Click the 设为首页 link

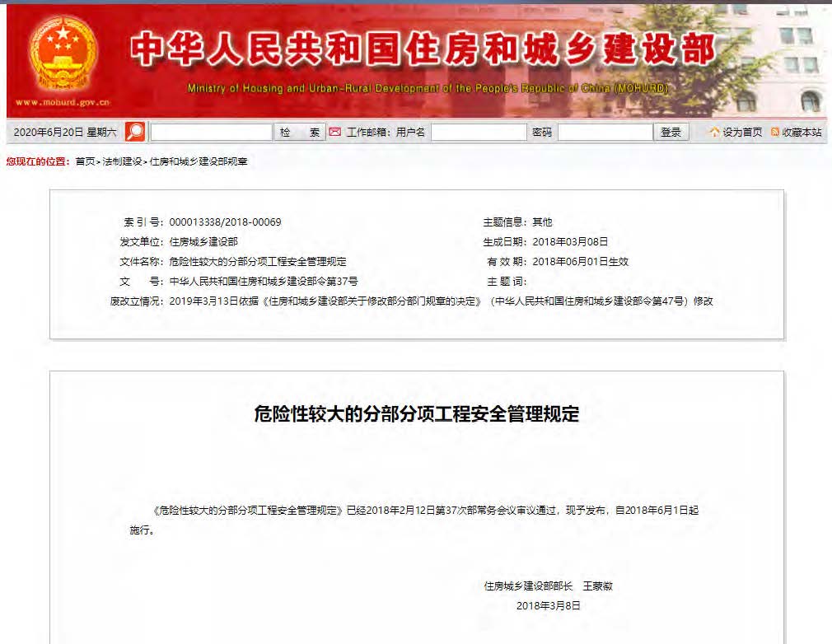741,132
